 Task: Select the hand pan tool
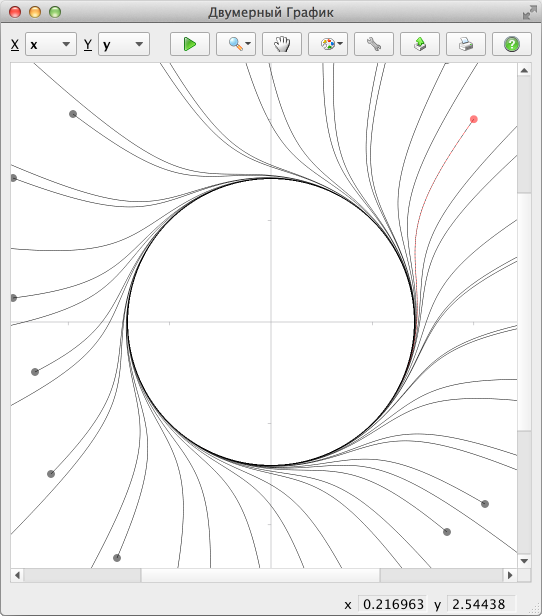(282, 44)
